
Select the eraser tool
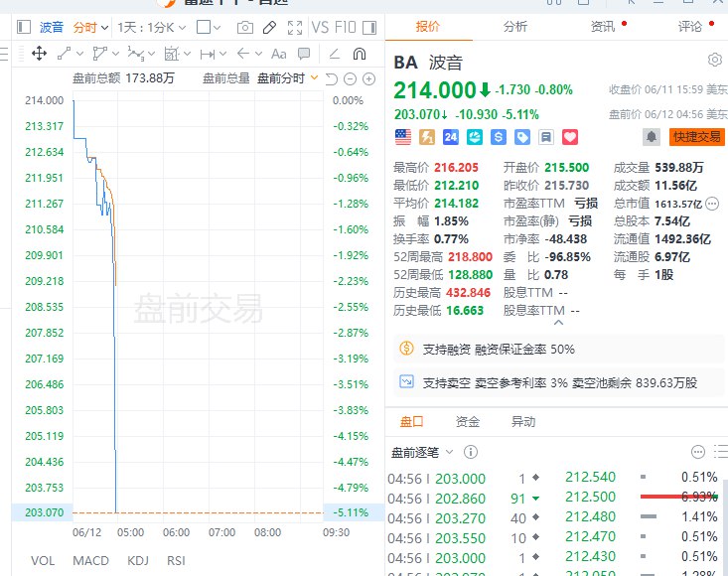tap(334, 55)
